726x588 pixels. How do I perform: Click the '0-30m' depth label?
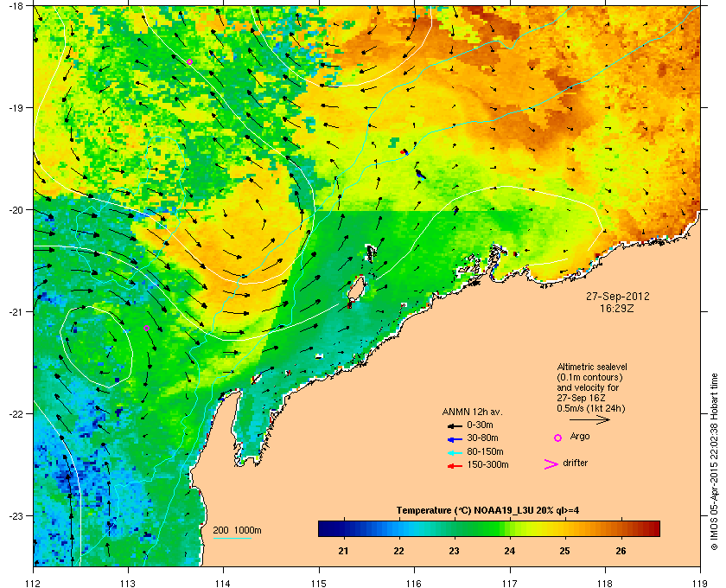pyautogui.click(x=480, y=425)
